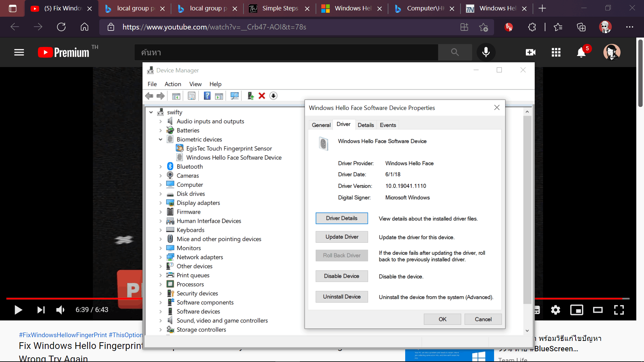The width and height of the screenshot is (644, 362).
Task: Open video player settings gear
Action: (555, 310)
